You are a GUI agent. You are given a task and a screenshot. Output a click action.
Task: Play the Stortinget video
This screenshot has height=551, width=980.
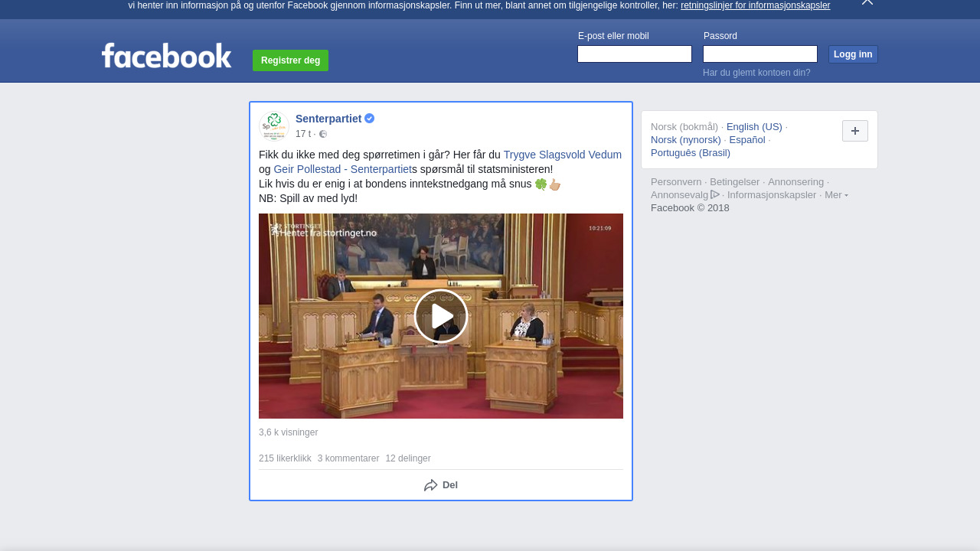[x=441, y=316]
